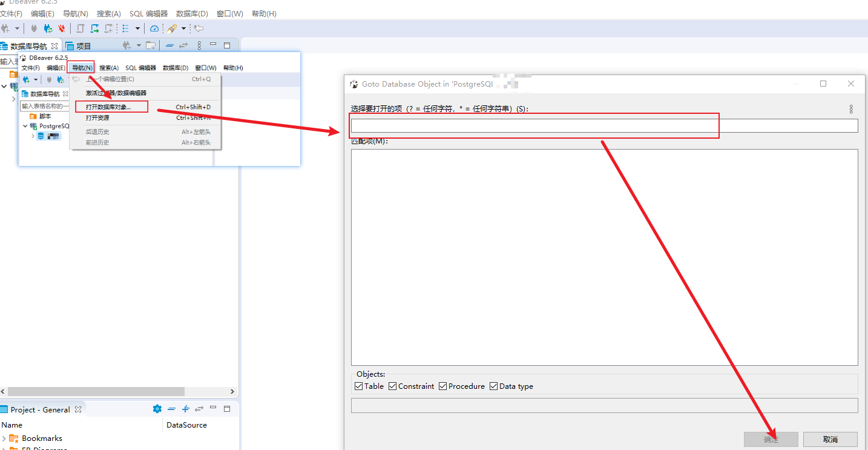The image size is (868, 450).
Task: Click the search input field in Goto dialog
Action: tap(604, 125)
